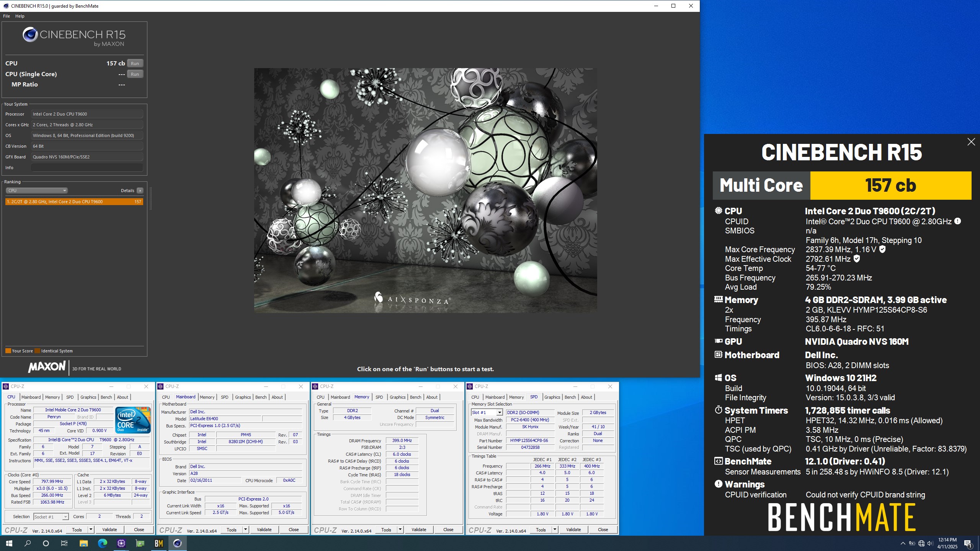The image size is (980, 551).
Task: Click the network globe tray icon
Action: pos(921,543)
